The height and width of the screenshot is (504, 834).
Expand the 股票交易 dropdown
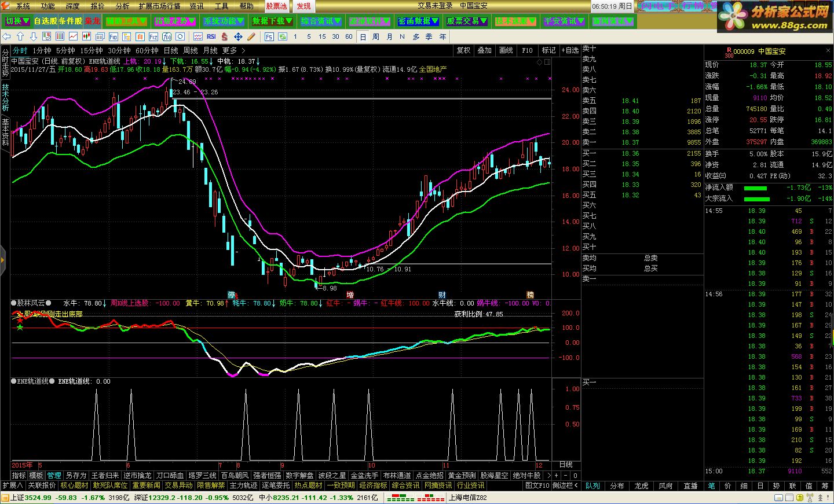click(467, 21)
